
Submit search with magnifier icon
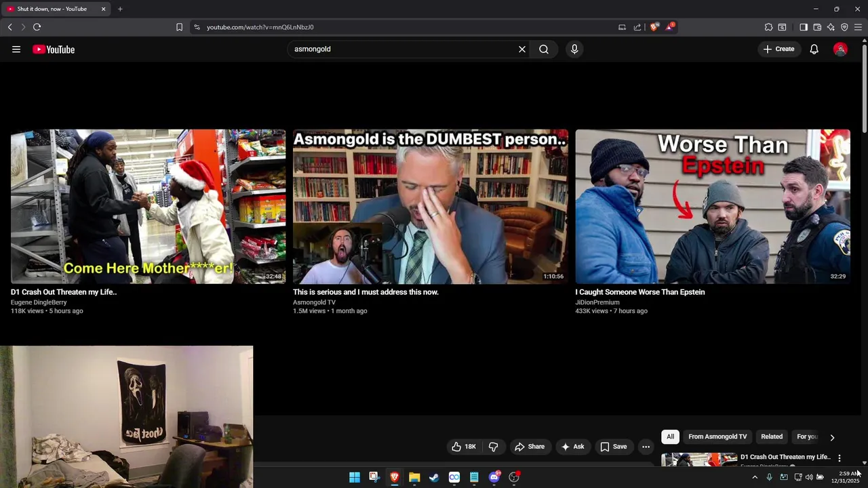coord(544,49)
